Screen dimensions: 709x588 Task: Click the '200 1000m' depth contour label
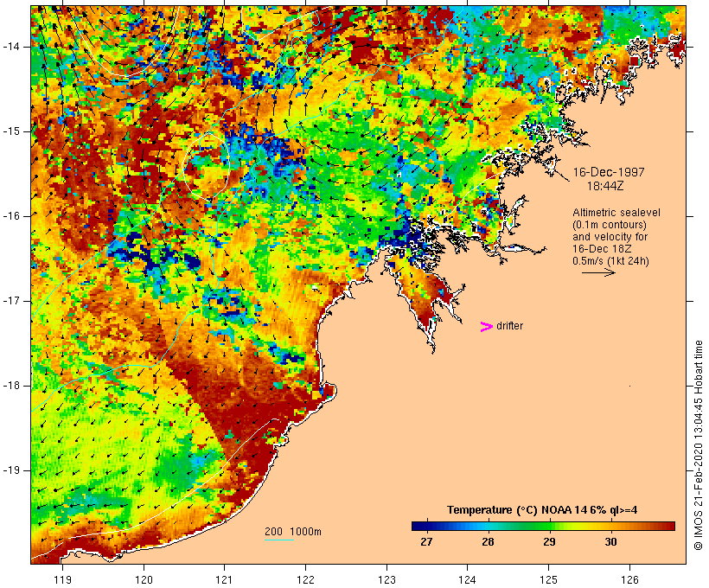tap(293, 532)
